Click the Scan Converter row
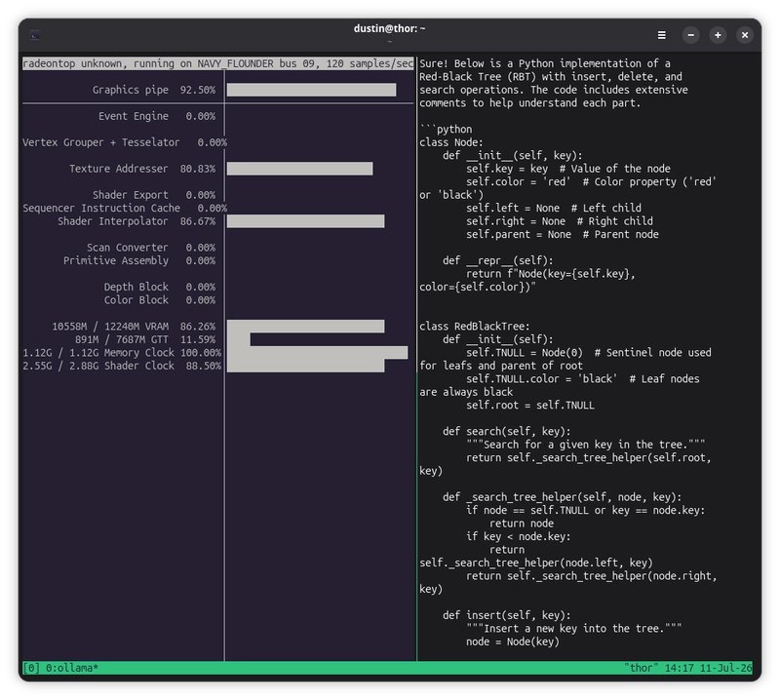Viewport: 780px width, 700px height. 151,248
